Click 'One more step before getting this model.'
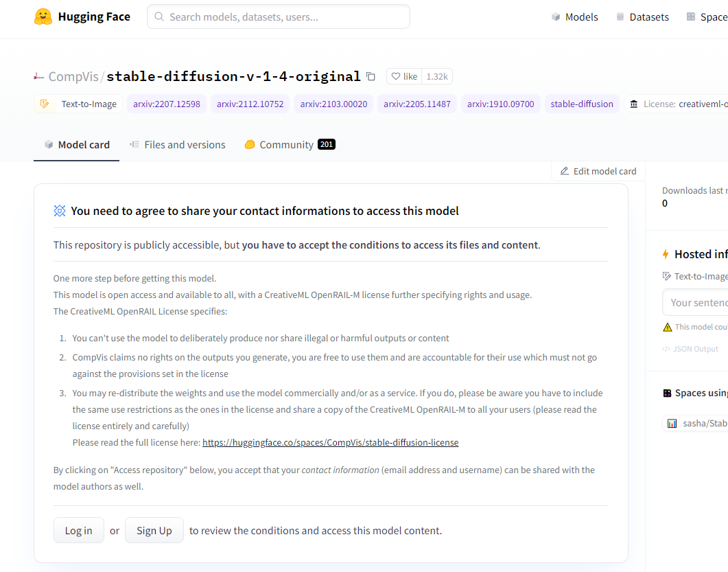Image resolution: width=728 pixels, height=572 pixels. click(134, 278)
